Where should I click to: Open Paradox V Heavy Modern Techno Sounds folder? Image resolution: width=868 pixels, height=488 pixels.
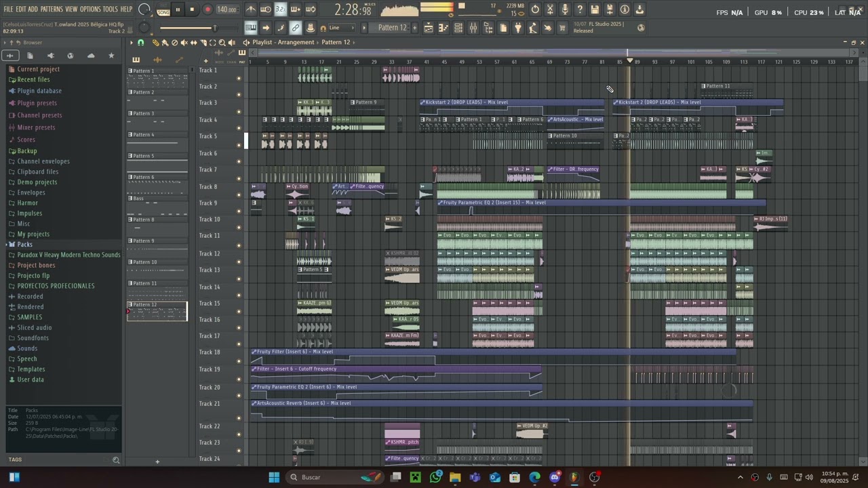68,255
